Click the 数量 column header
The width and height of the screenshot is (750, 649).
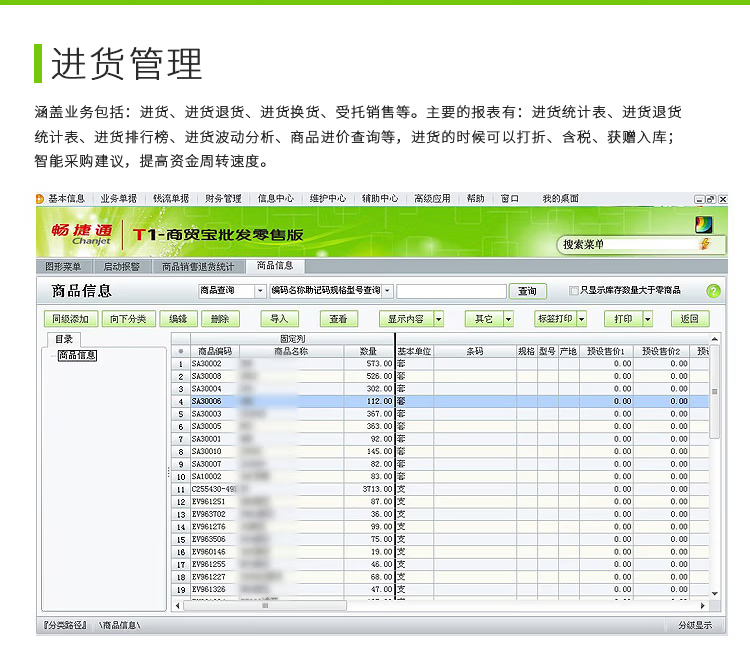pyautogui.click(x=368, y=351)
